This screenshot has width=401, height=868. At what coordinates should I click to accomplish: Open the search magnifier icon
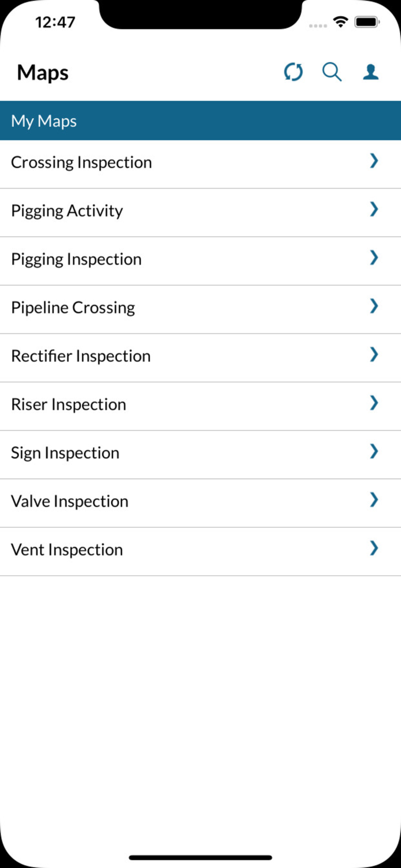pos(332,72)
